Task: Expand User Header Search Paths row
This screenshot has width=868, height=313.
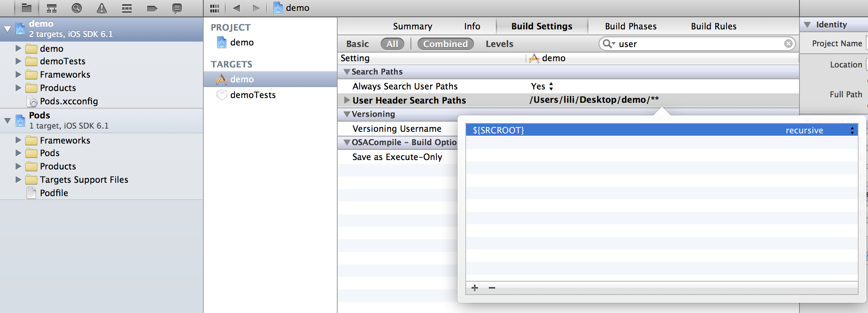Action: [347, 100]
